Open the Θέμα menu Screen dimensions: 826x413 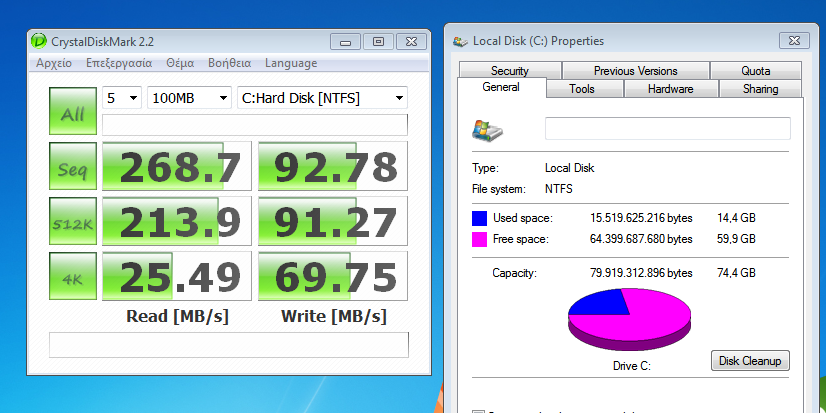point(180,63)
